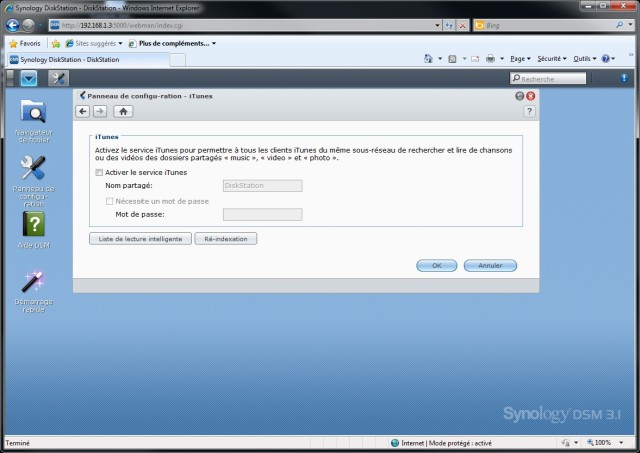The width and height of the screenshot is (640, 453).
Task: Click the DSM notification icon
Action: [x=624, y=78]
